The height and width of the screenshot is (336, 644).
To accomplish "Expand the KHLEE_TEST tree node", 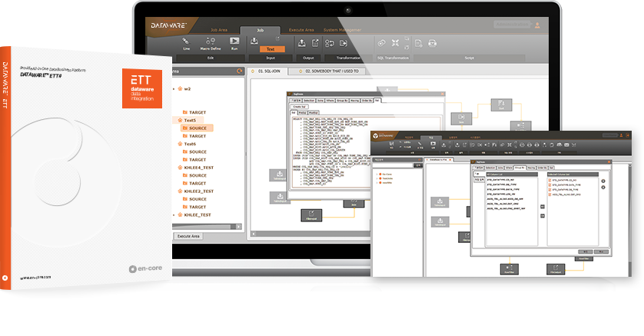I will point(174,215).
